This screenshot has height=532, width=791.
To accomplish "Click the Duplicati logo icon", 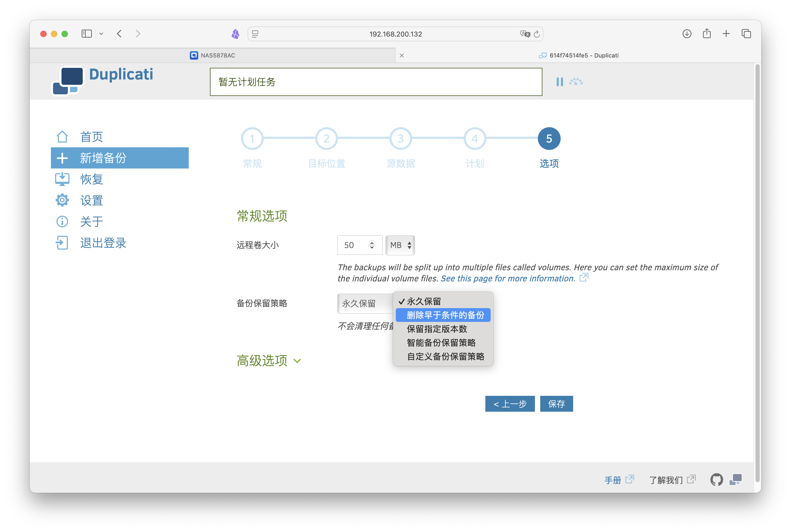I will [x=67, y=81].
